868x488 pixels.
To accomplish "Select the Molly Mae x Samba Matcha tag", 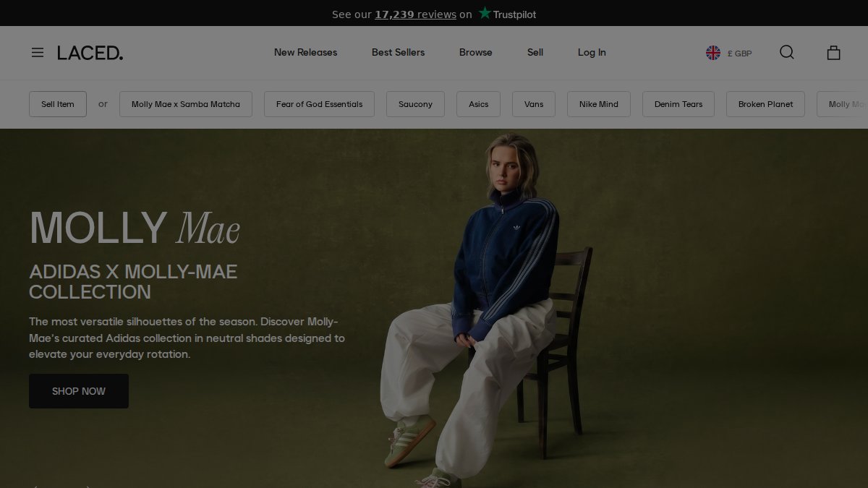I will (x=186, y=104).
